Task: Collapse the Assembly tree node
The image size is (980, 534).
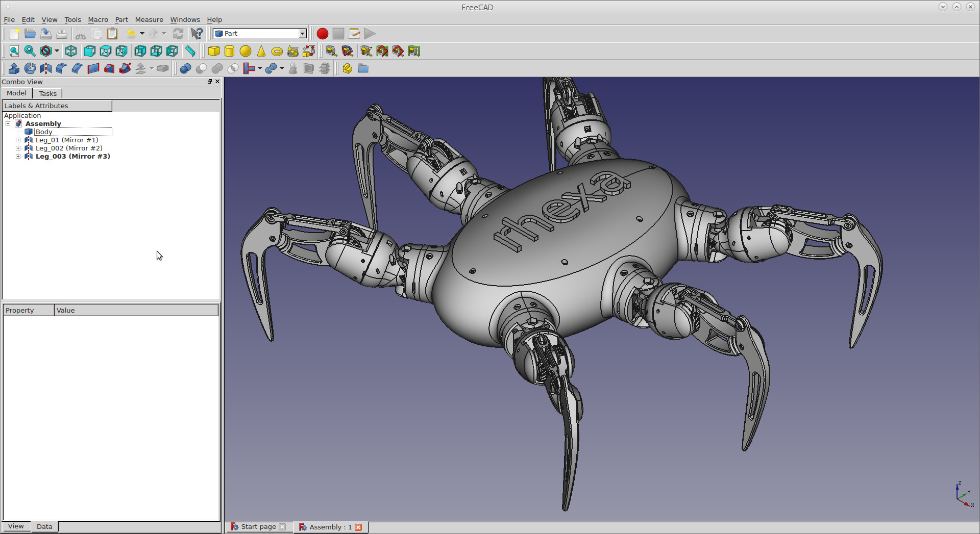Action: [x=8, y=123]
